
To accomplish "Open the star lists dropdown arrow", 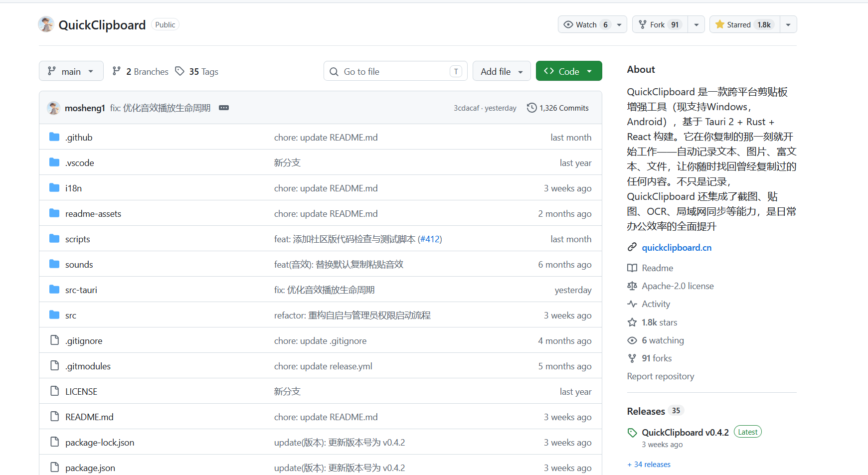I will (x=788, y=24).
